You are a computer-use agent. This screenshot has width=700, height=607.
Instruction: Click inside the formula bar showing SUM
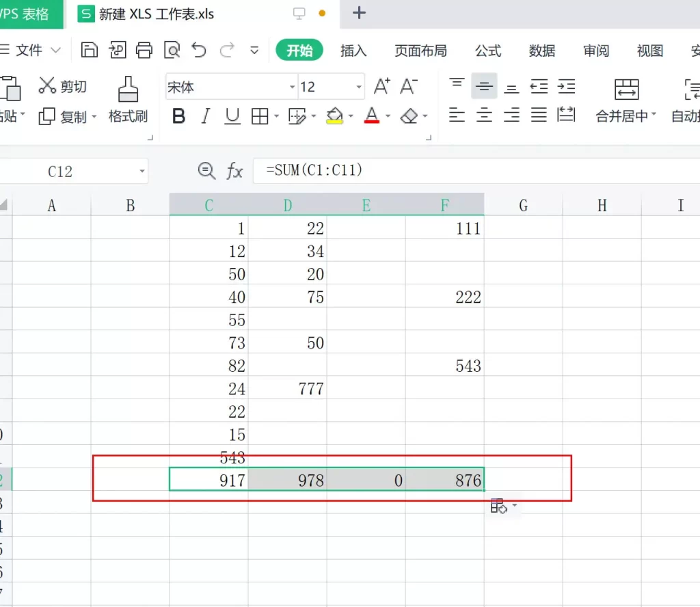point(314,171)
